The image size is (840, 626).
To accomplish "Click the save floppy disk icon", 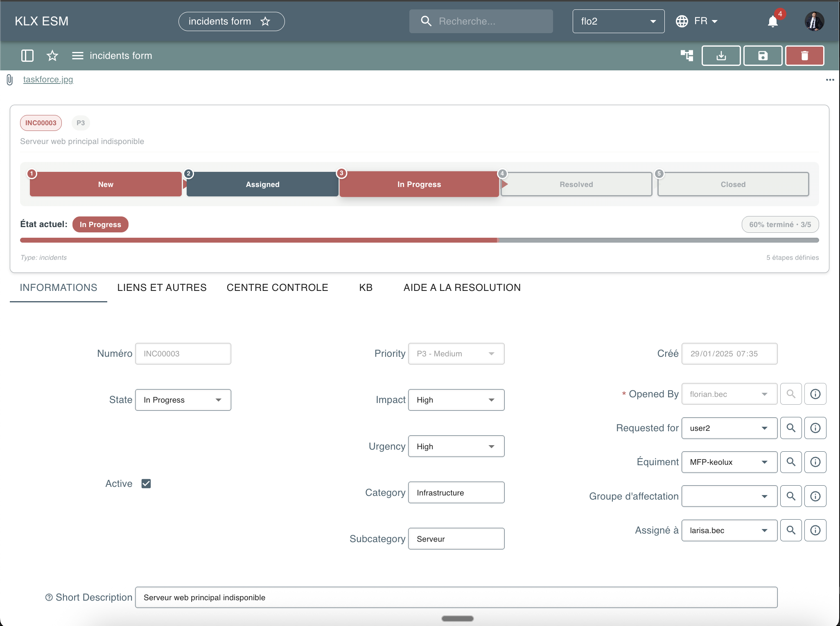I will pyautogui.click(x=763, y=56).
